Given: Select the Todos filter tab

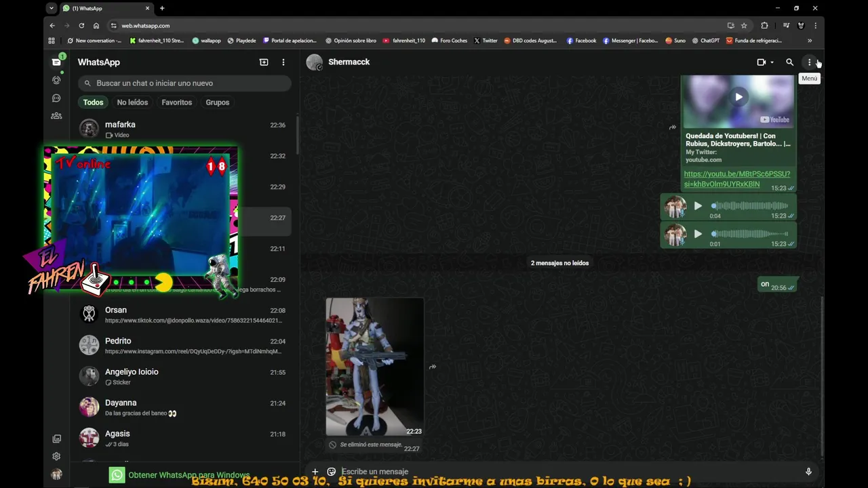Looking at the screenshot, I should pos(93,102).
